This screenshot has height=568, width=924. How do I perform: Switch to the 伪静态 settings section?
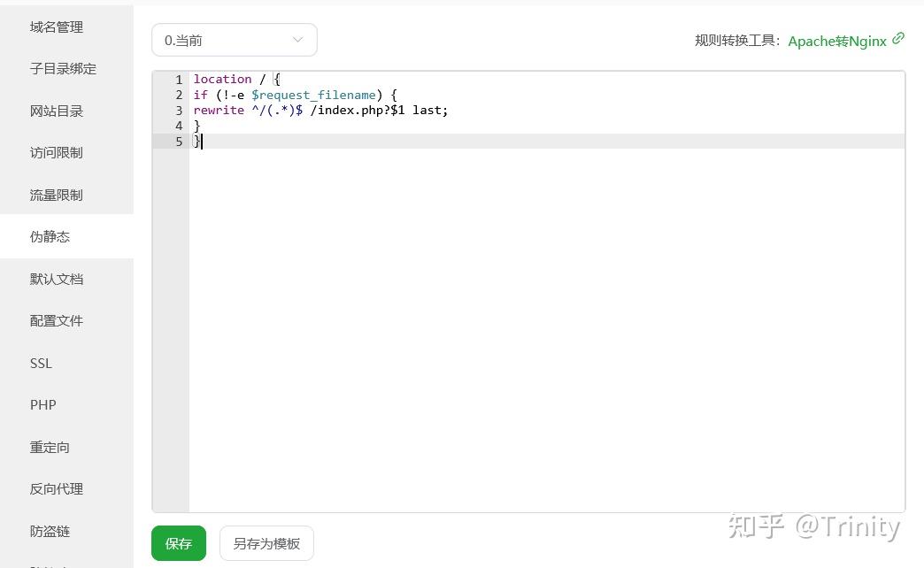[50, 236]
